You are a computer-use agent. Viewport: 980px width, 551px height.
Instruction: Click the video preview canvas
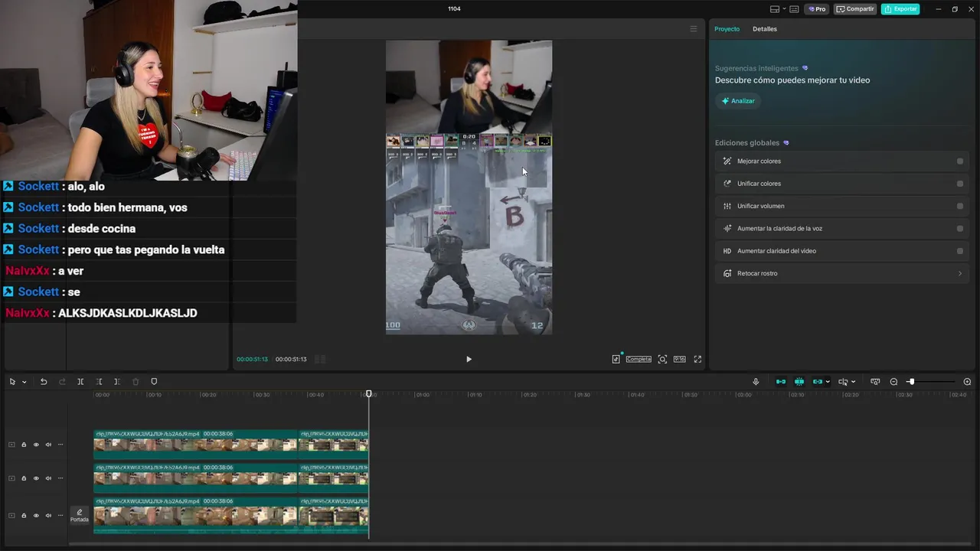click(469, 187)
